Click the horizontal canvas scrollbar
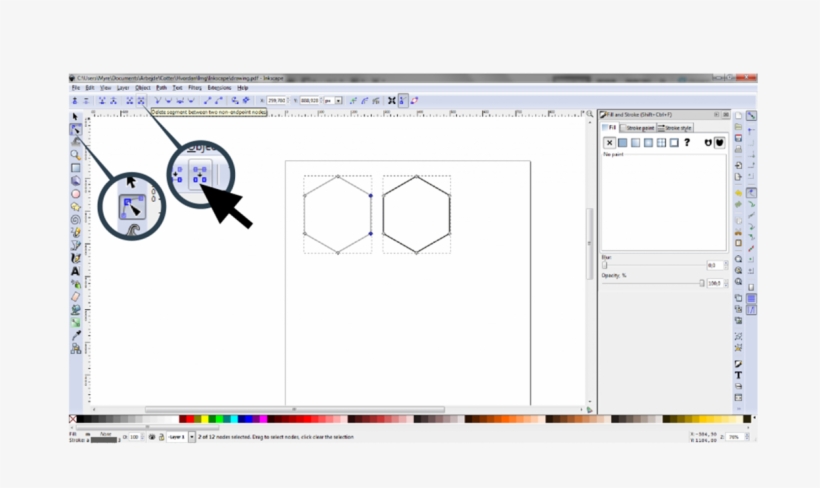This screenshot has height=488, width=820. coord(295,410)
